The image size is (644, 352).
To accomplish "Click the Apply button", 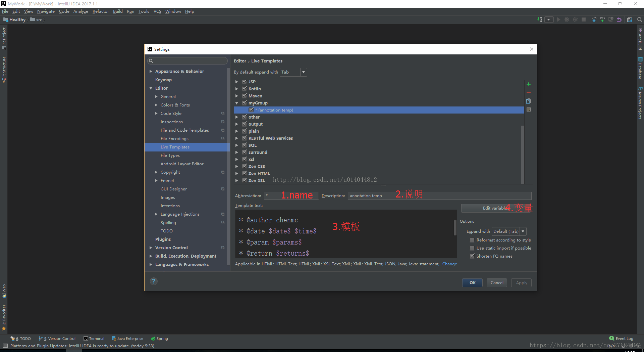I will pos(521,283).
